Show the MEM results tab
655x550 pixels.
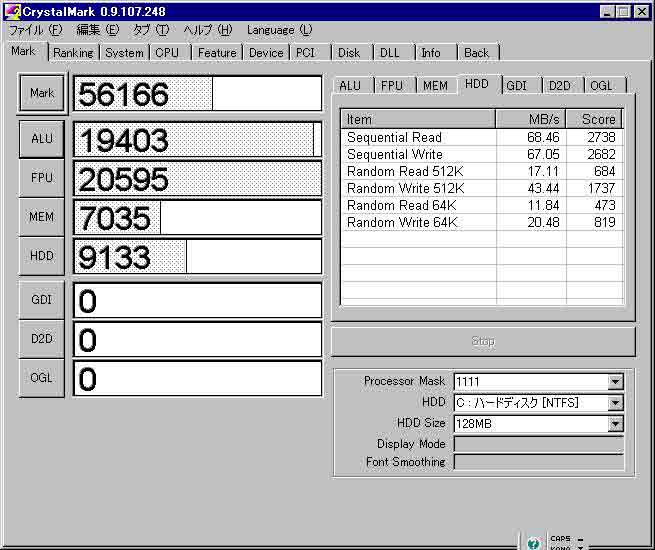tap(435, 86)
